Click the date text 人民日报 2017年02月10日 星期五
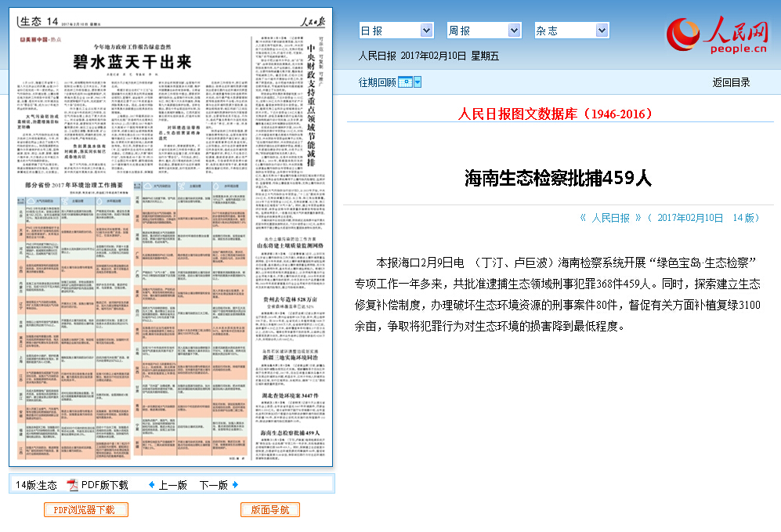Screen dimensions: 781x532 428,56
